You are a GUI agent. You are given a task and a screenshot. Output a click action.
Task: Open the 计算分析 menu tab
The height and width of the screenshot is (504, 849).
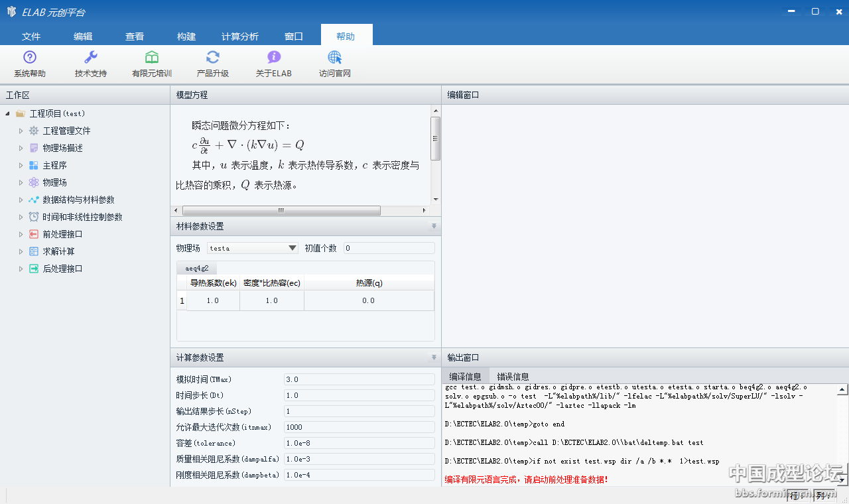click(x=240, y=36)
